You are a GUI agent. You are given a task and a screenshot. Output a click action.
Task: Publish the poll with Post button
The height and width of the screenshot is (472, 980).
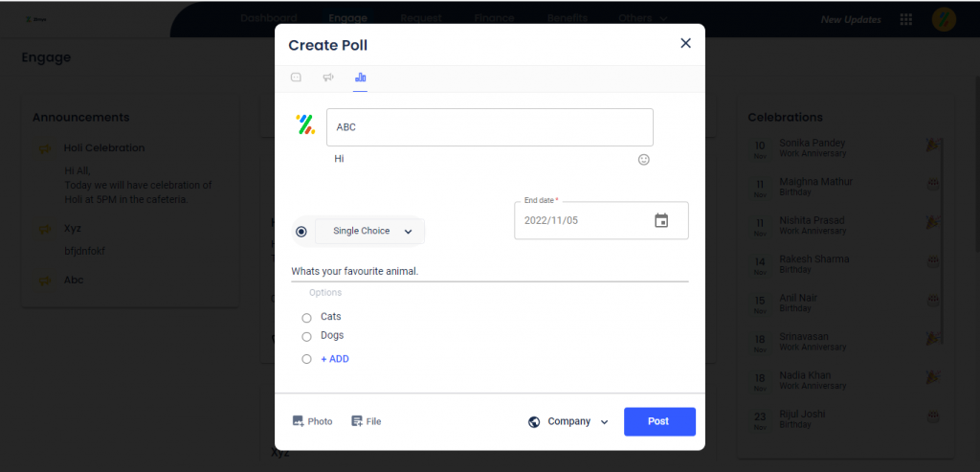[659, 421]
